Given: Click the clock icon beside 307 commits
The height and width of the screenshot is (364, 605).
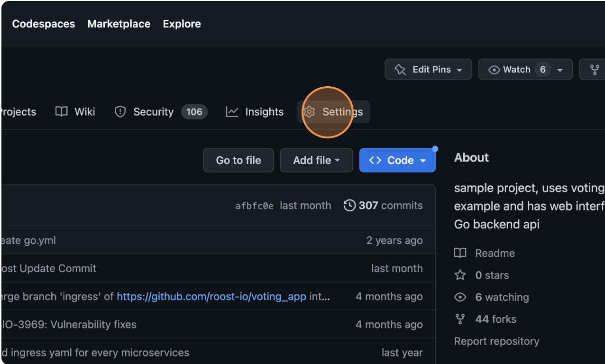Looking at the screenshot, I should point(349,205).
